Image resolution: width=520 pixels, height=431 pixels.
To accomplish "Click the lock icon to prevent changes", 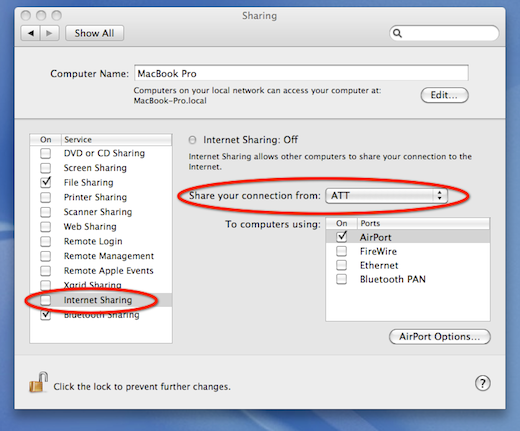I will pos(38,382).
